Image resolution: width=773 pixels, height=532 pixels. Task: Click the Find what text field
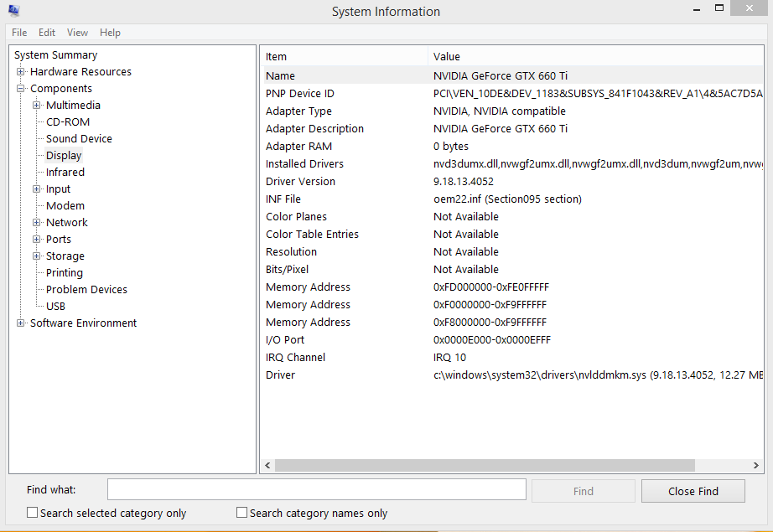[x=317, y=489]
